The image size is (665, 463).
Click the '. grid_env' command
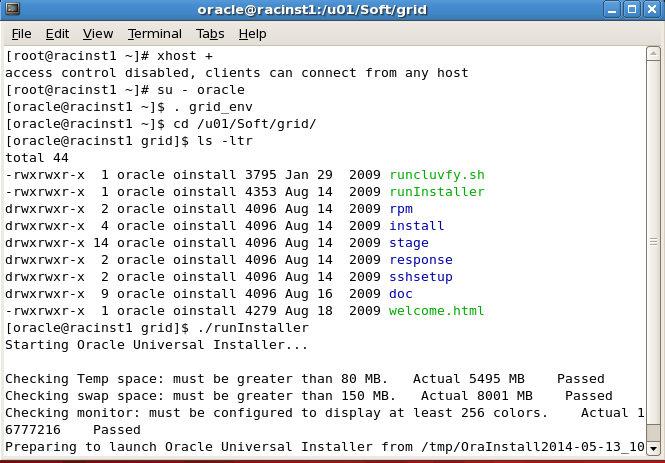tap(212, 107)
